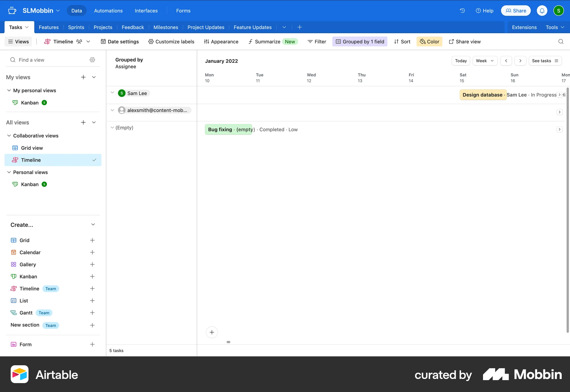Open Date settings

coord(120,42)
